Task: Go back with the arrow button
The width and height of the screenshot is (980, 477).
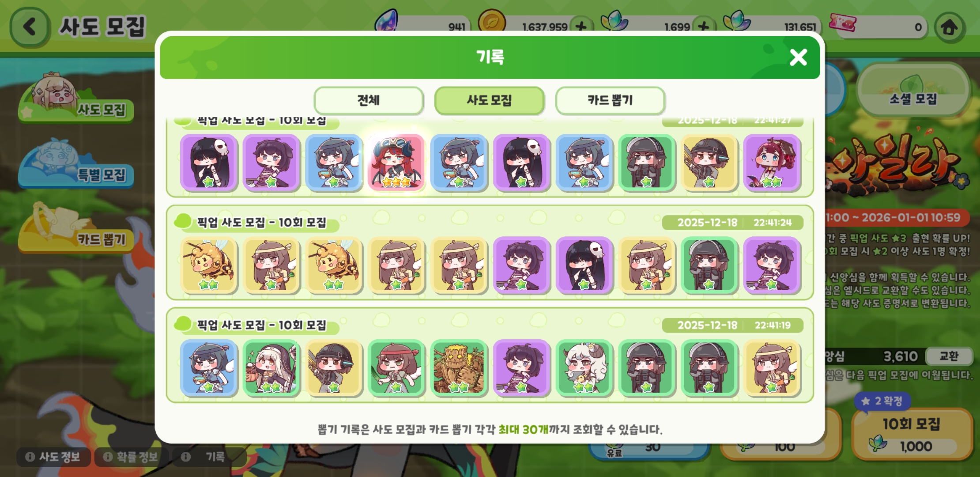Action: coord(29,26)
